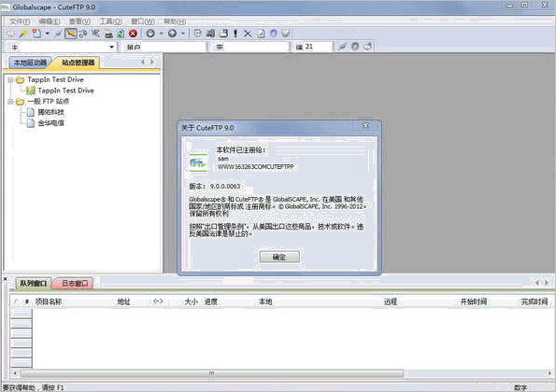Open dropdown arrow beside Download icon

pyautogui.click(x=161, y=34)
